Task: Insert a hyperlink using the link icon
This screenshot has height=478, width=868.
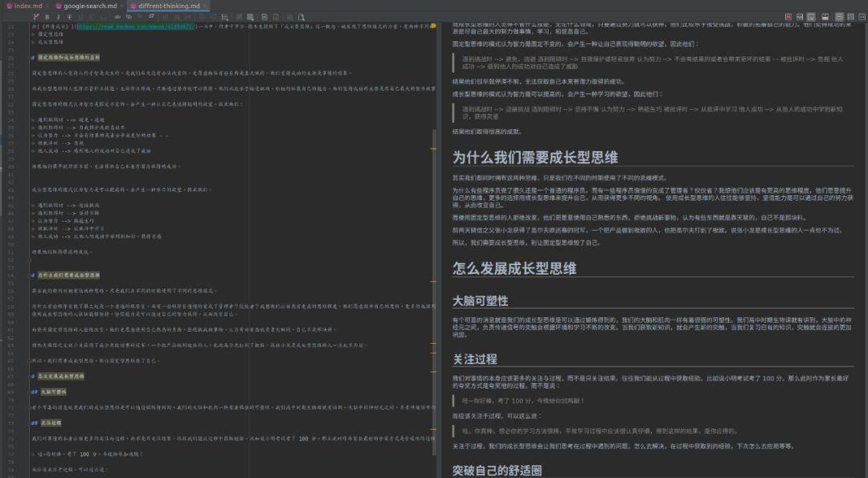Action: 129,17
